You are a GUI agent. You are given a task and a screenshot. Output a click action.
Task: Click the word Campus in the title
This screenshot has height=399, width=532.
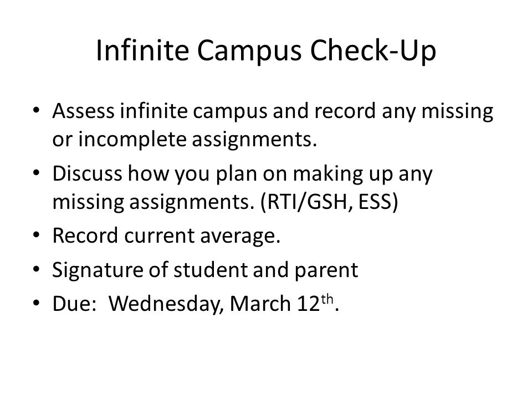pos(249,51)
